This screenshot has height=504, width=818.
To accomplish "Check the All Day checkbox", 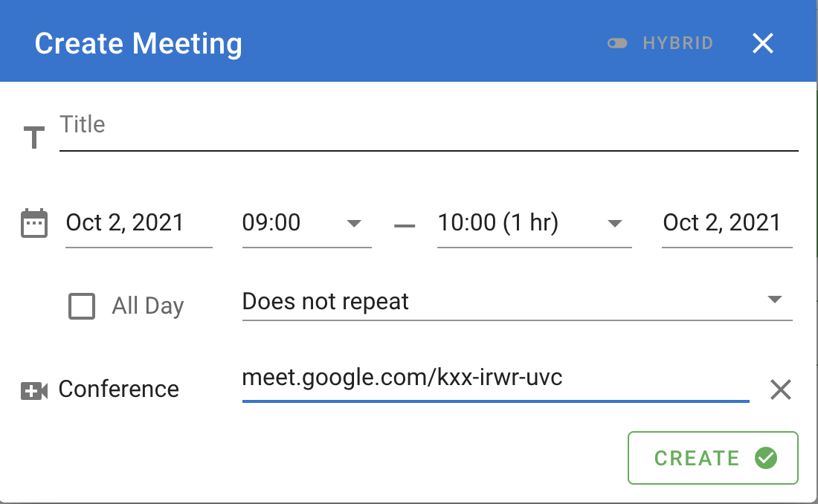I will [x=82, y=306].
